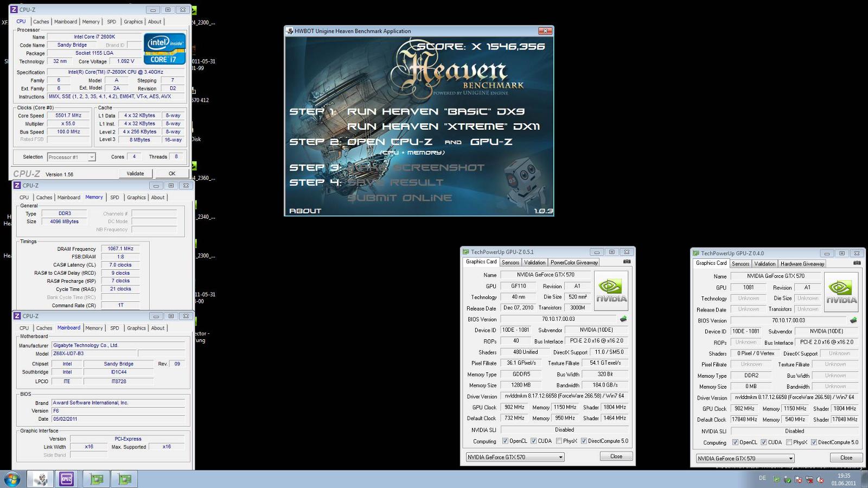The width and height of the screenshot is (868, 488).
Task: Open About tab in CPU-Z Mainboard window
Action: pos(158,328)
